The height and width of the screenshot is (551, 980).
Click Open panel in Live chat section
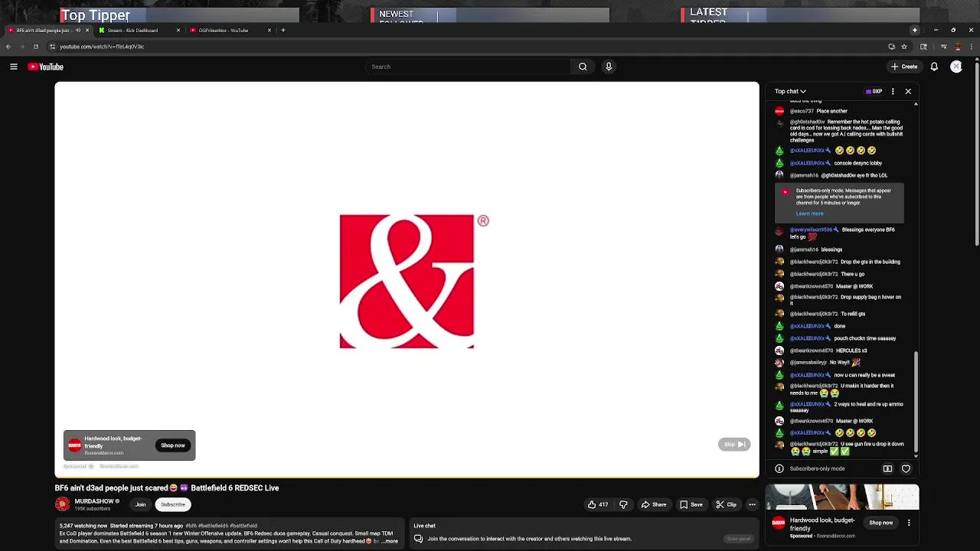coord(739,539)
